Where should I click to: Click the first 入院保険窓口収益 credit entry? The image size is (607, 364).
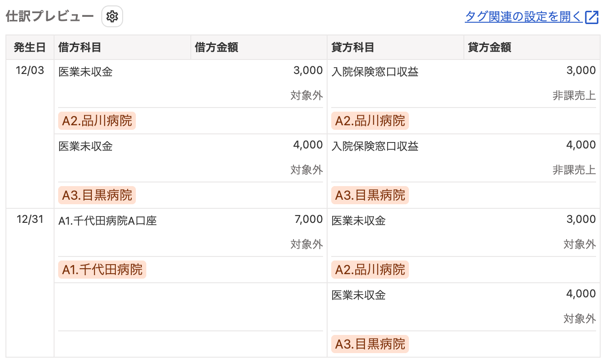pyautogui.click(x=375, y=72)
